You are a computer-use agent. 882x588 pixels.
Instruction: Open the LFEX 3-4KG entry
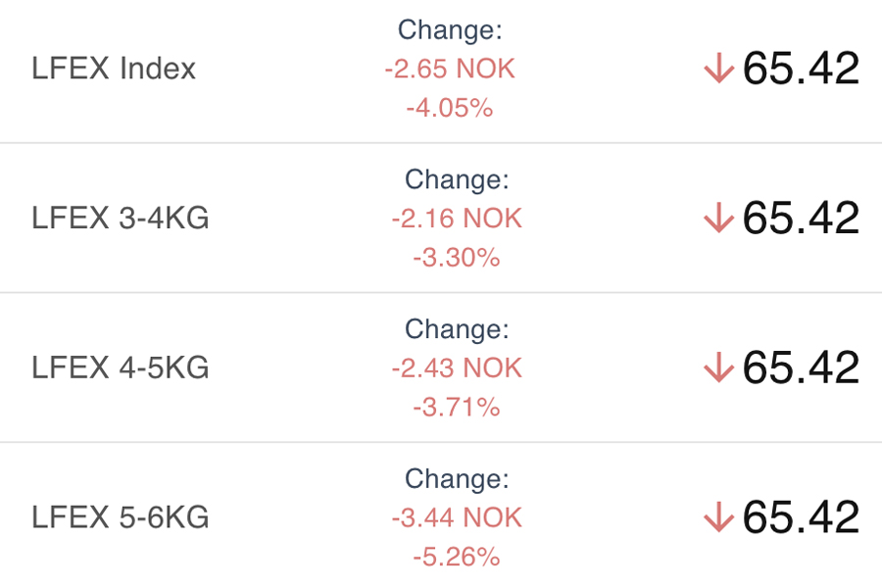121,219
